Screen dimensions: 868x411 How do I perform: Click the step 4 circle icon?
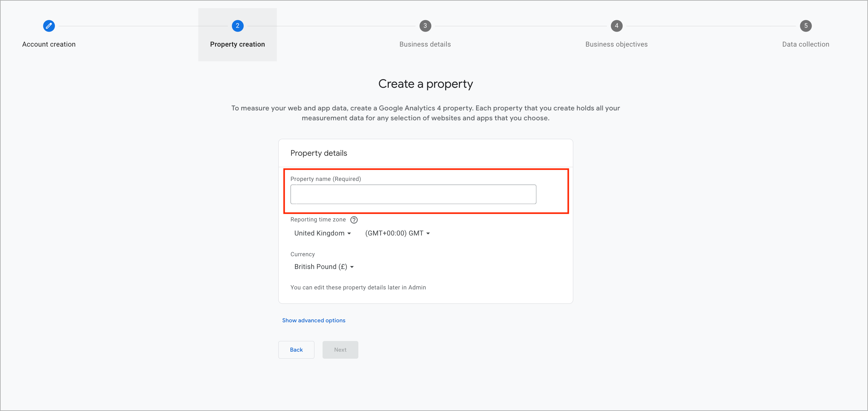617,26
